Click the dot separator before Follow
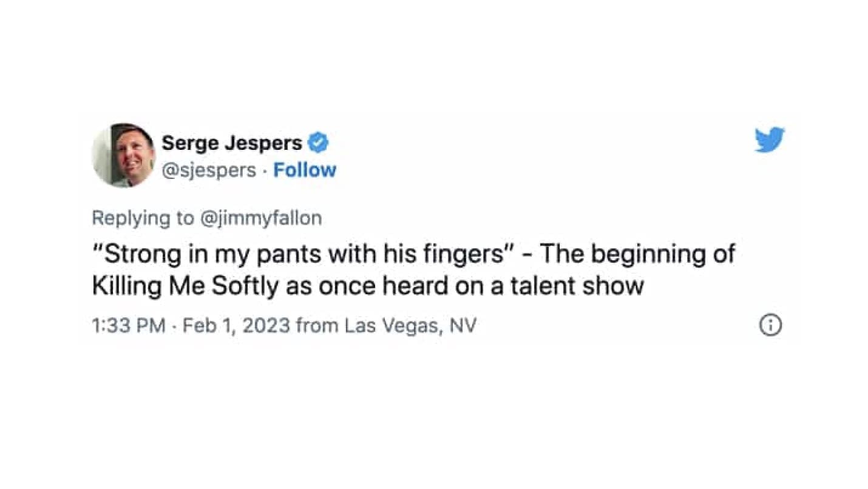 pos(265,171)
